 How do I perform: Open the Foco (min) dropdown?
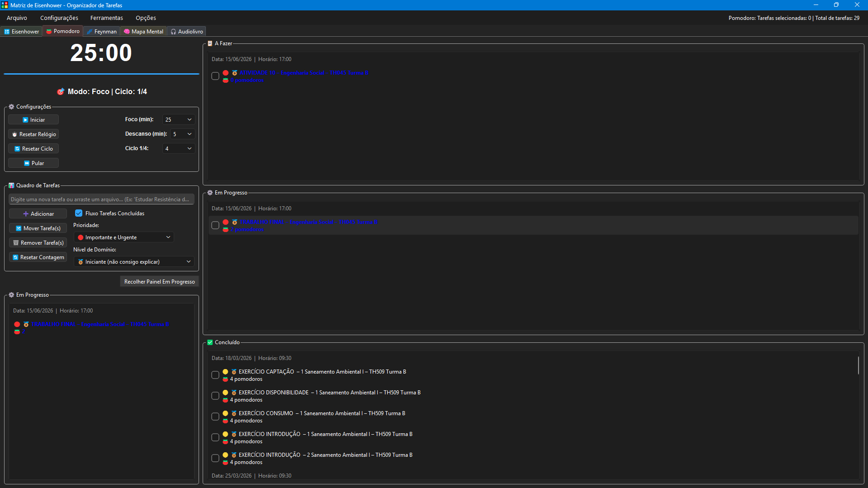[x=179, y=120]
